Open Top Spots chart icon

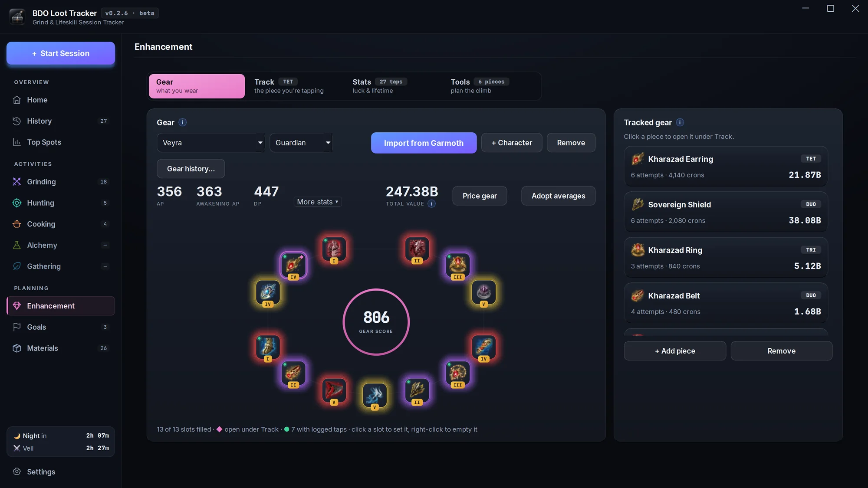[17, 142]
